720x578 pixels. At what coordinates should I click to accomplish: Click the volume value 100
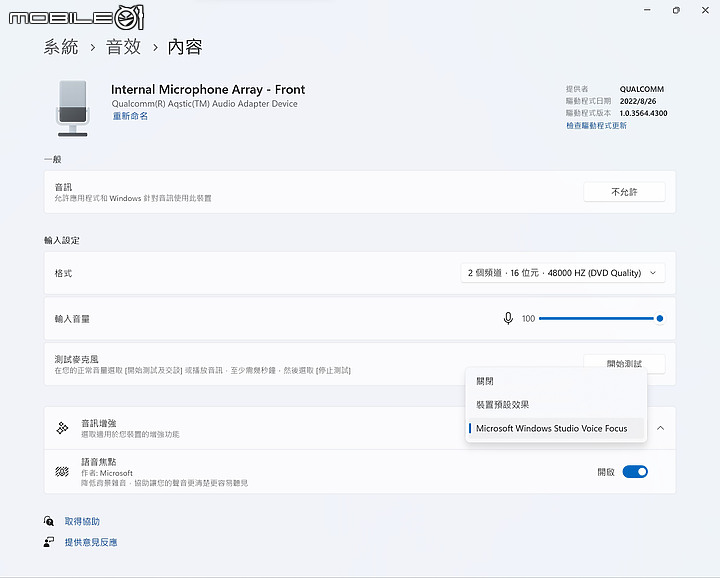click(529, 318)
